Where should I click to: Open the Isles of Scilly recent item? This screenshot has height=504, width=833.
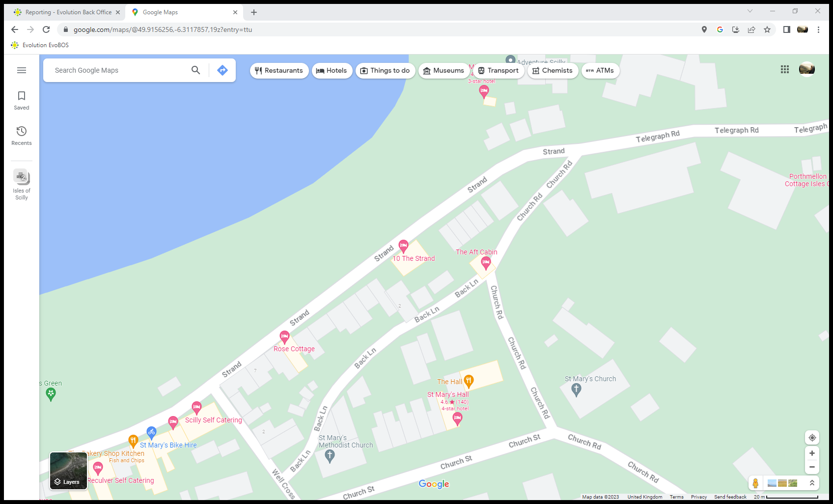click(x=22, y=185)
